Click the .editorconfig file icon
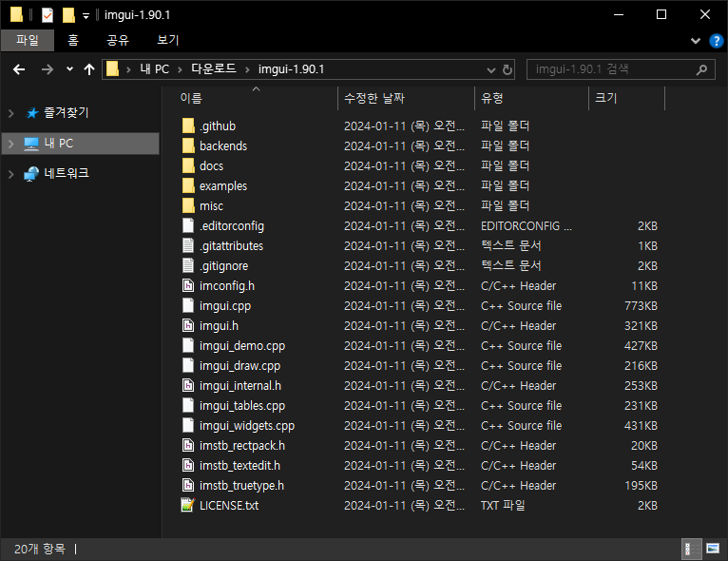This screenshot has width=728, height=561. 188,225
